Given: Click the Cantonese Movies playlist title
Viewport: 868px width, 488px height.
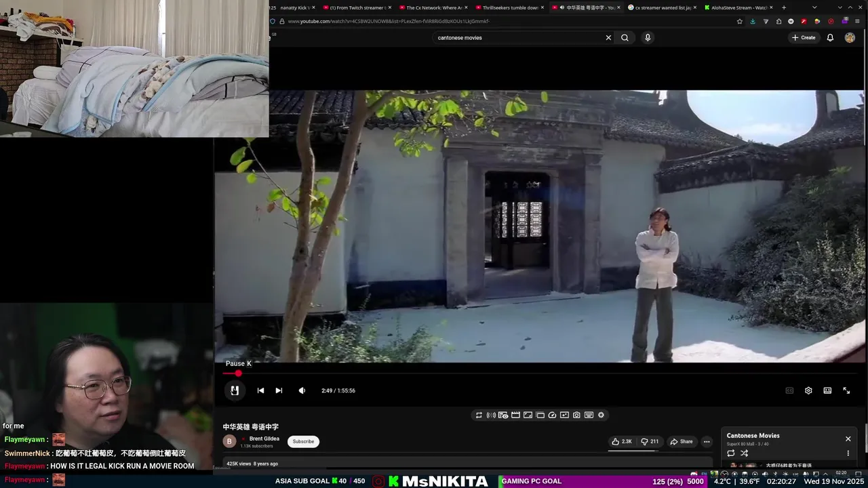Looking at the screenshot, I should pyautogui.click(x=753, y=436).
